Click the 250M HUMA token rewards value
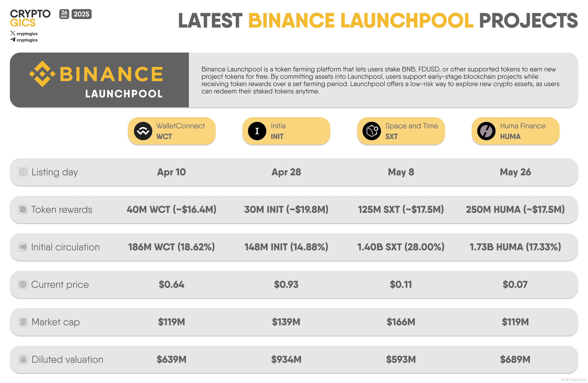The width and height of the screenshot is (588, 383). tap(515, 210)
